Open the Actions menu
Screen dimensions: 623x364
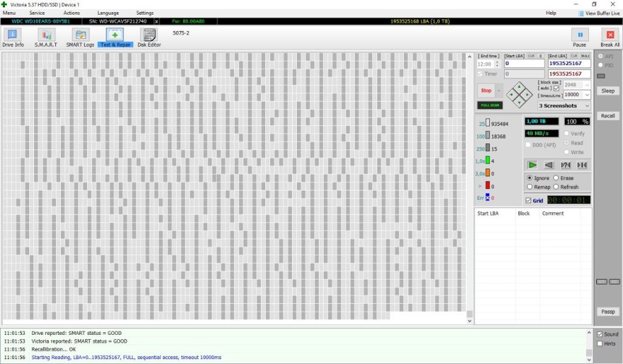(72, 13)
